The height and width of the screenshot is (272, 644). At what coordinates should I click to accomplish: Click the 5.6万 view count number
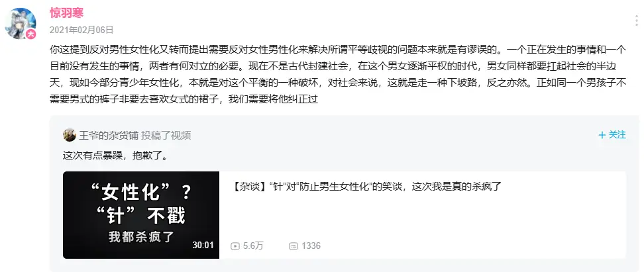coord(253,246)
